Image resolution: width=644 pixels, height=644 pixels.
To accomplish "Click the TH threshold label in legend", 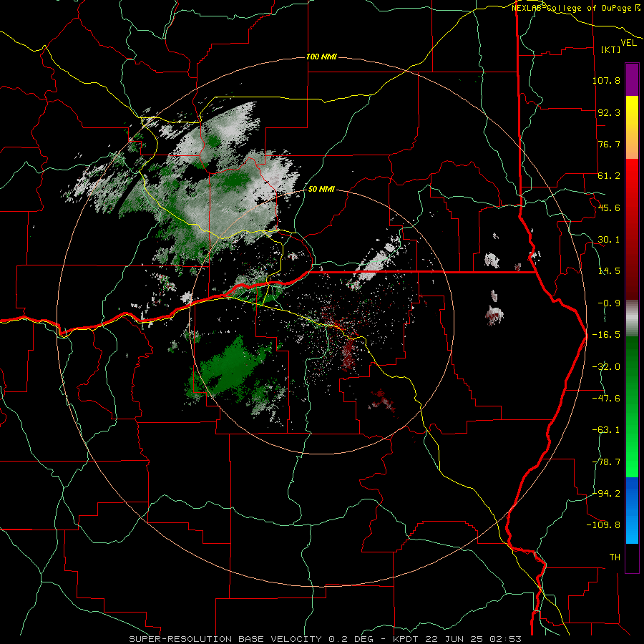I will 615,557.
